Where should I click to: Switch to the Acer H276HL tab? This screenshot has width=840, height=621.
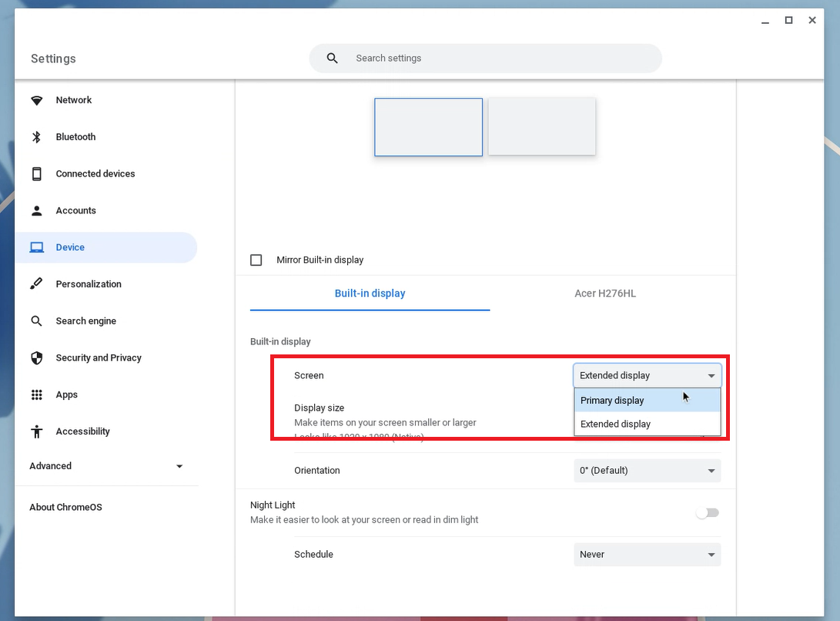coord(605,294)
